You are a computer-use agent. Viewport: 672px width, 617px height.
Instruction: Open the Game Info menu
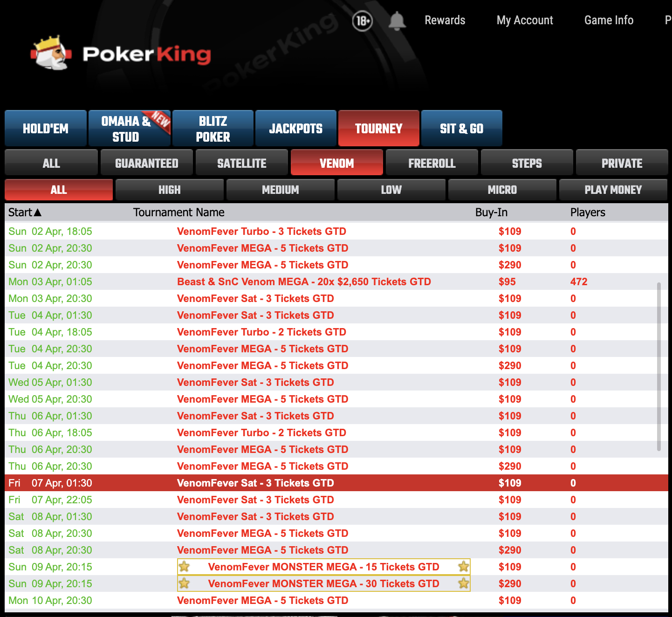[609, 21]
